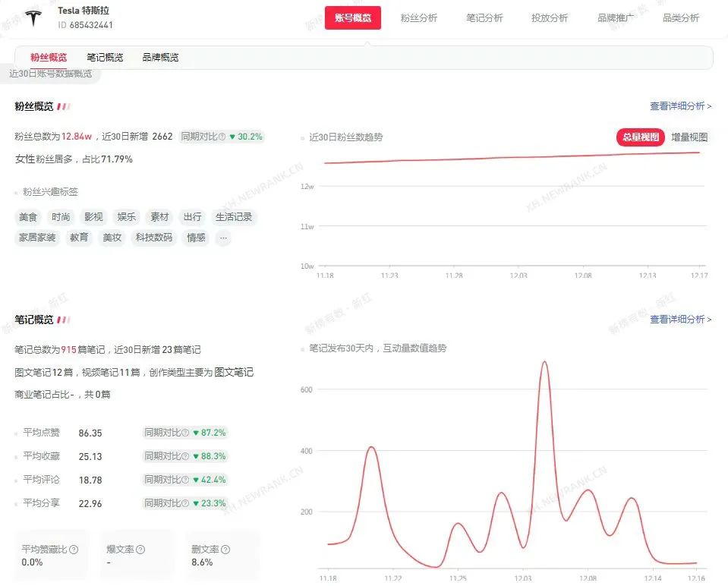Click help icon next to 爆文率
Viewport: 728px width, 586px height.
[140, 550]
